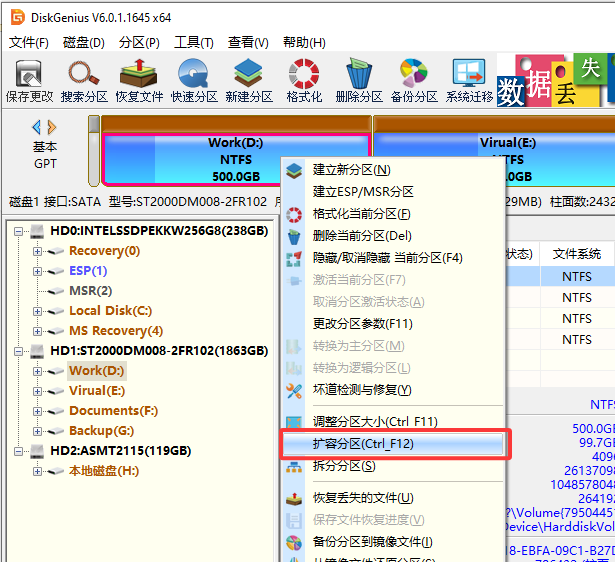Expand the Local Disk(C:) tree node
The height and width of the screenshot is (562, 615).
[x=38, y=311]
